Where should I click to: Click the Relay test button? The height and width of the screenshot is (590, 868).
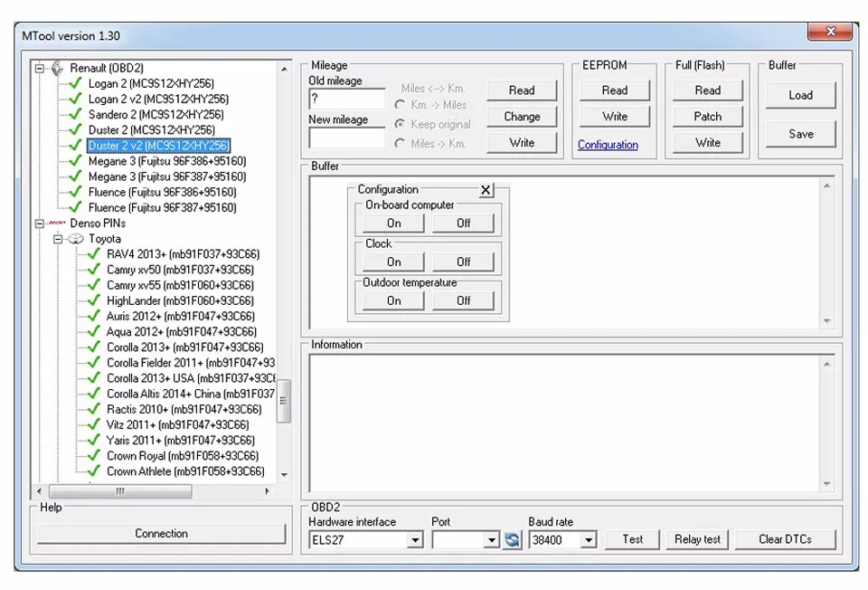tap(697, 539)
